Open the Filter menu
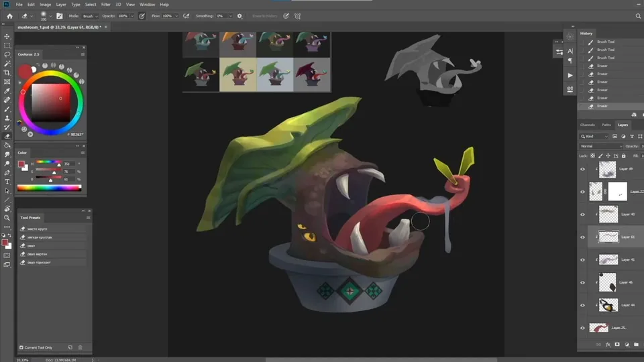Image resolution: width=644 pixels, height=362 pixels. point(105,5)
